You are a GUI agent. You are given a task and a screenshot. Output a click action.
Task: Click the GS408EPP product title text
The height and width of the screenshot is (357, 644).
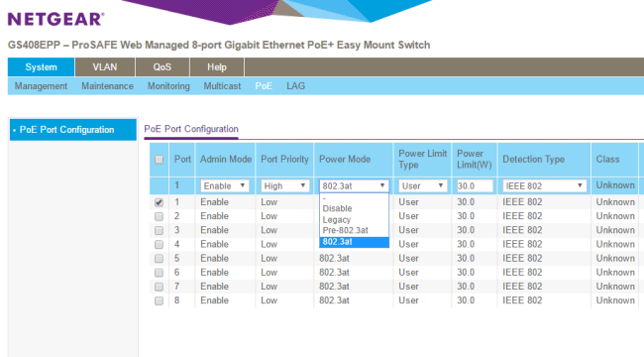(219, 45)
